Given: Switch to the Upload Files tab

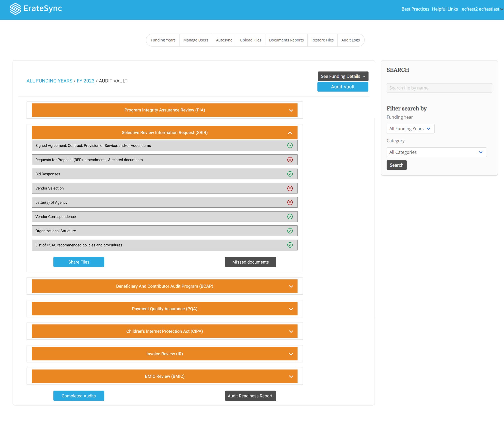Looking at the screenshot, I should tap(250, 40).
